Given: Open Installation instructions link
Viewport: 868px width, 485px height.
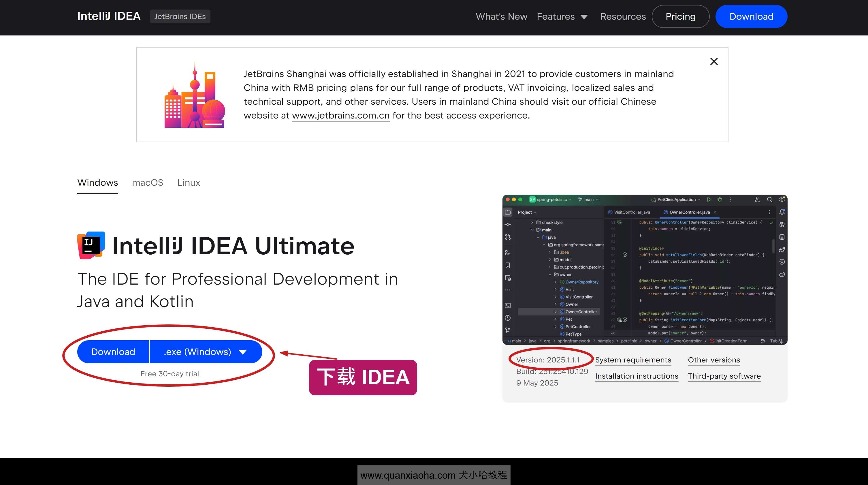Looking at the screenshot, I should [637, 376].
